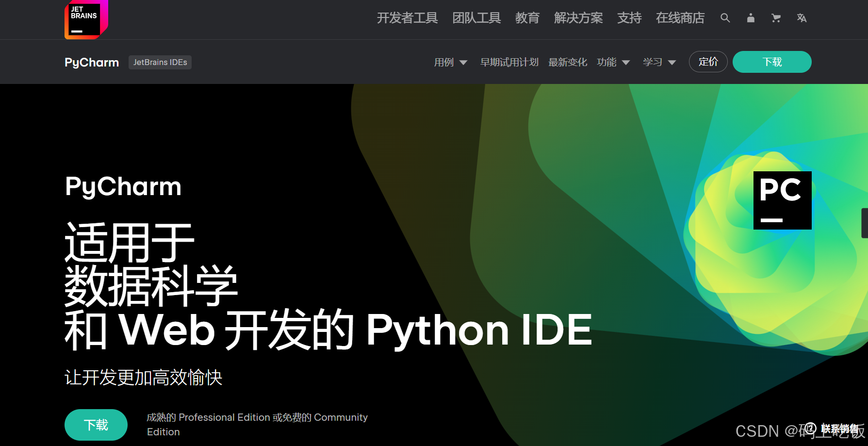Open 支持 menu

[629, 18]
